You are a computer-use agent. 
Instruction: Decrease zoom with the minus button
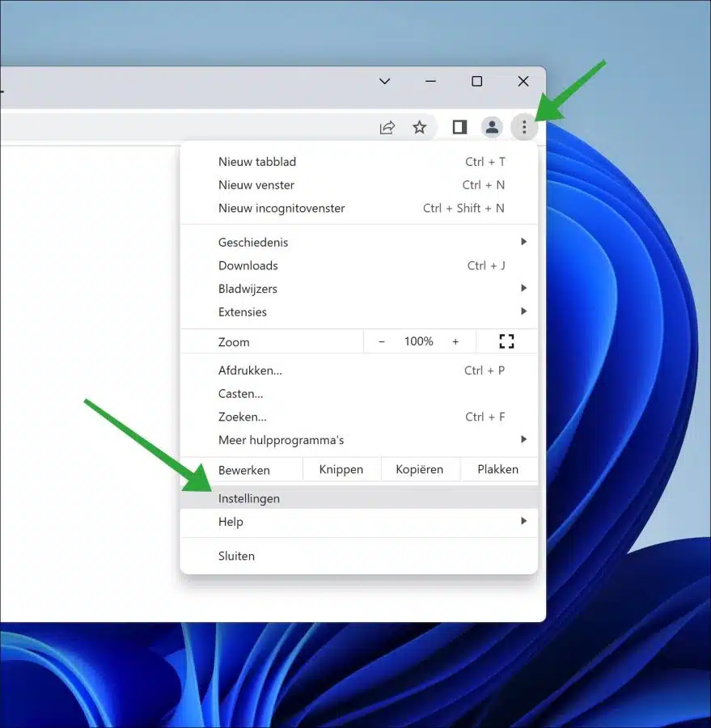pyautogui.click(x=382, y=341)
